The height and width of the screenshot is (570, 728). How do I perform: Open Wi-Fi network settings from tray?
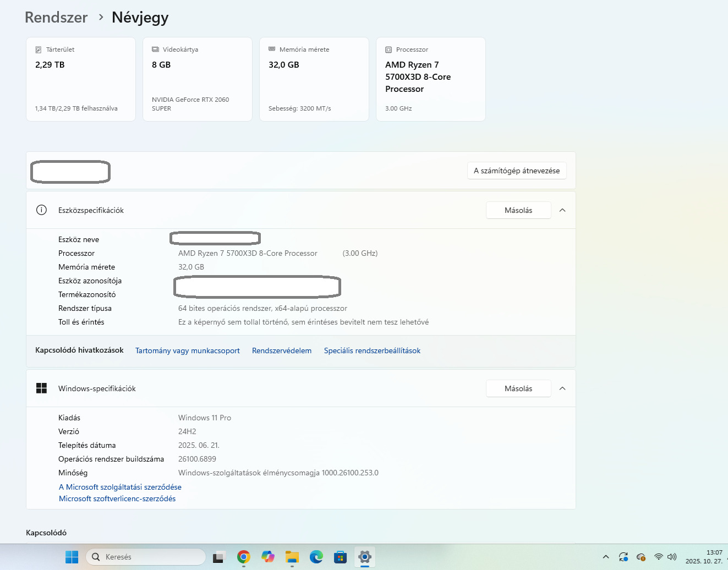(659, 557)
